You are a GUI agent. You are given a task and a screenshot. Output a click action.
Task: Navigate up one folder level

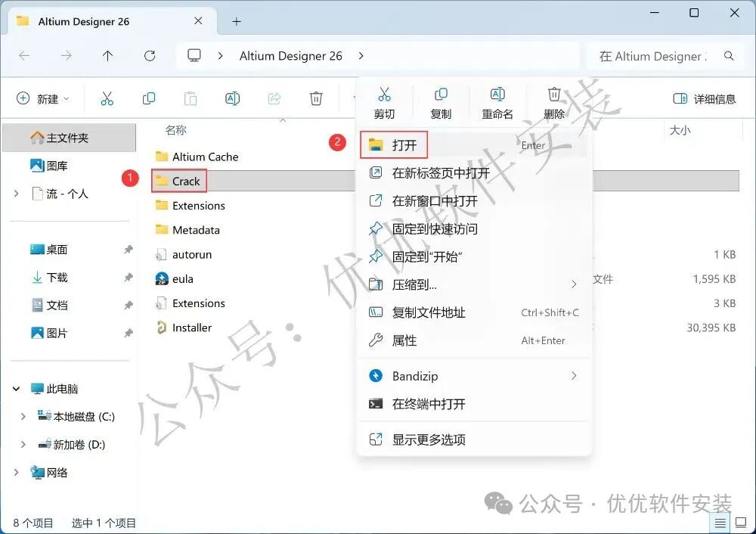tap(107, 56)
